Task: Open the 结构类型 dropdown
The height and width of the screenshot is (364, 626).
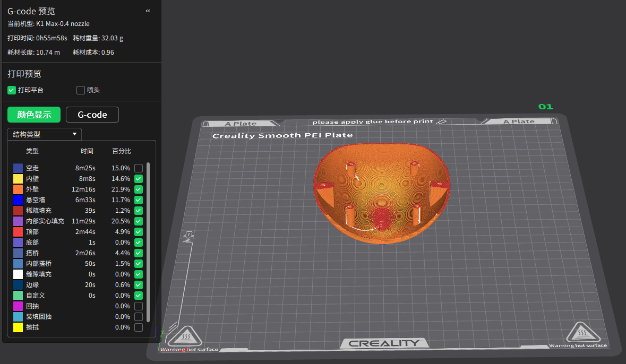Action: 45,134
